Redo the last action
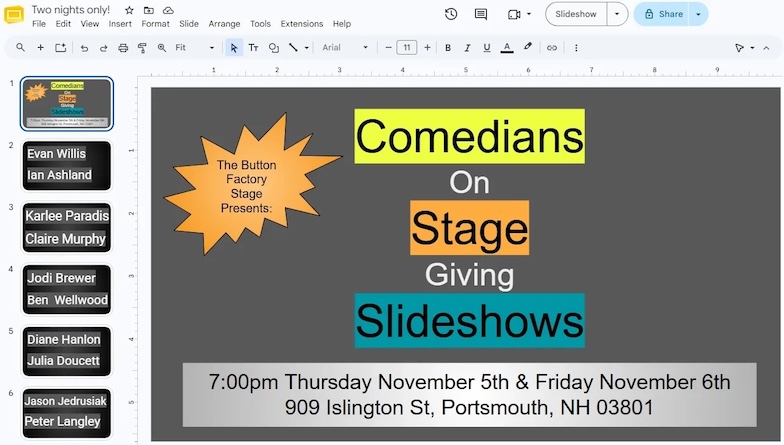This screenshot has height=445, width=784. point(104,48)
